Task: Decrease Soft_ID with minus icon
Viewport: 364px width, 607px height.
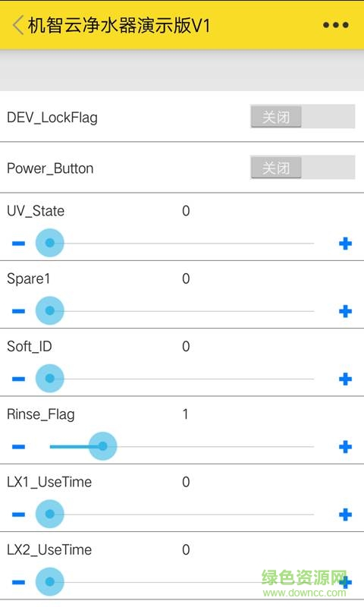Action: tap(18, 379)
